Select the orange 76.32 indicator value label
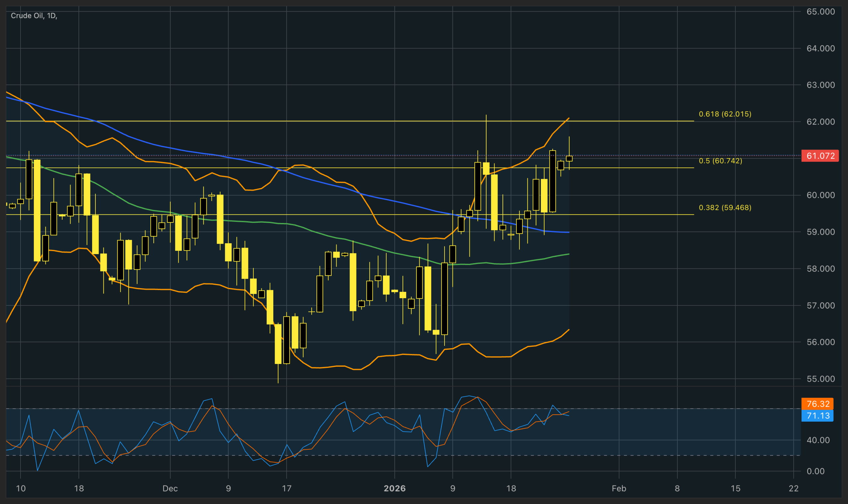Screen dimensions: 848x504 coord(818,404)
